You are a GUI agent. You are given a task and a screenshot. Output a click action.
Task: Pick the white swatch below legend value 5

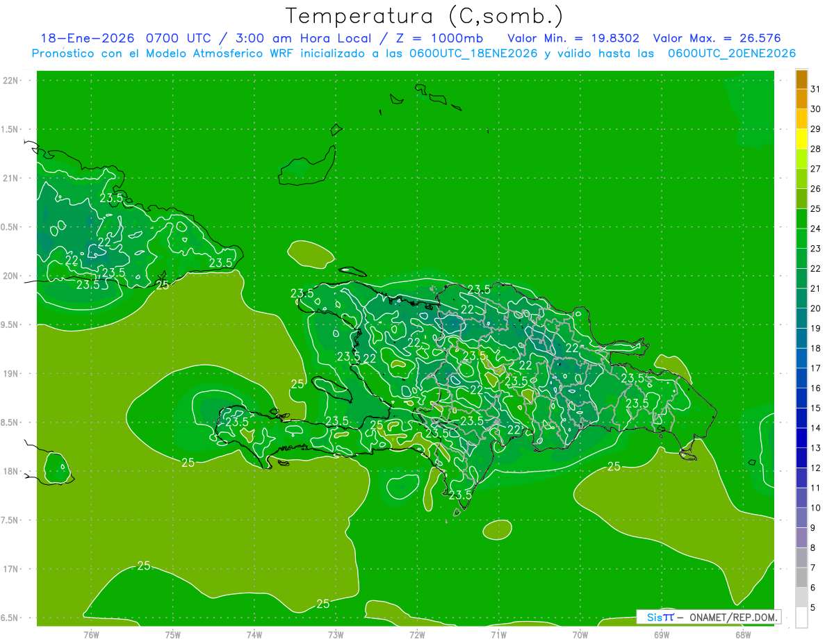click(801, 617)
